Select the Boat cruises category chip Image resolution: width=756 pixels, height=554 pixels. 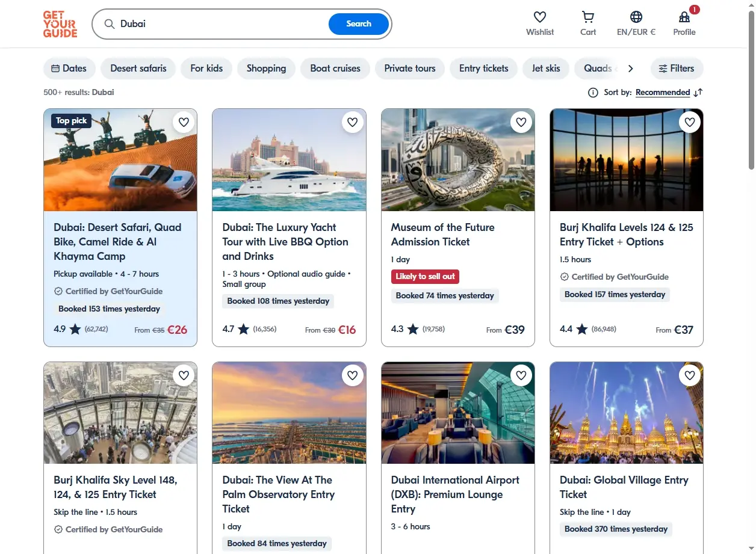[x=335, y=69]
